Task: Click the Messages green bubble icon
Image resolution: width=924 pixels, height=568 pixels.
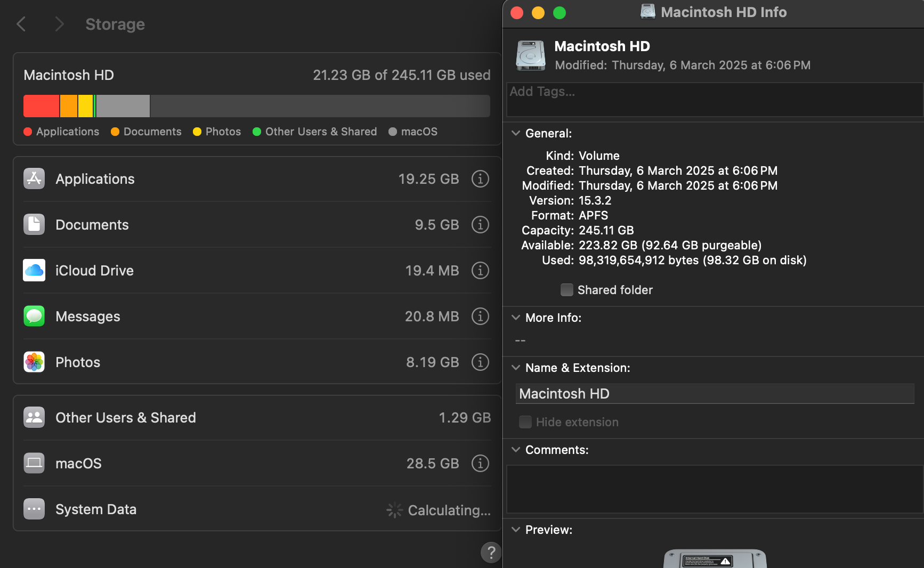Action: pyautogui.click(x=34, y=317)
